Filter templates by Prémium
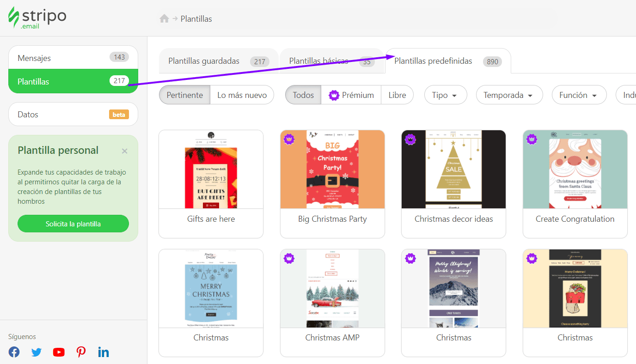The image size is (636, 364). 351,95
